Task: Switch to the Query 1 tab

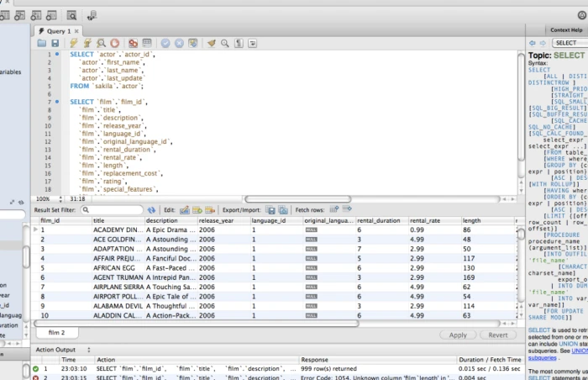Action: (x=57, y=31)
